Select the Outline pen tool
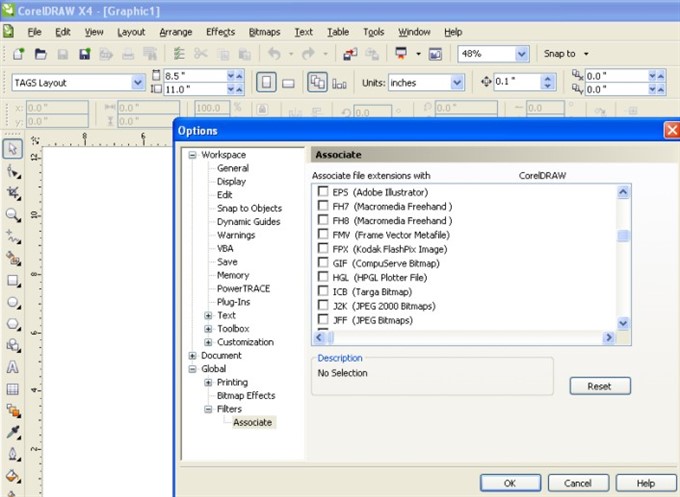This screenshot has width=680, height=497. (x=13, y=454)
